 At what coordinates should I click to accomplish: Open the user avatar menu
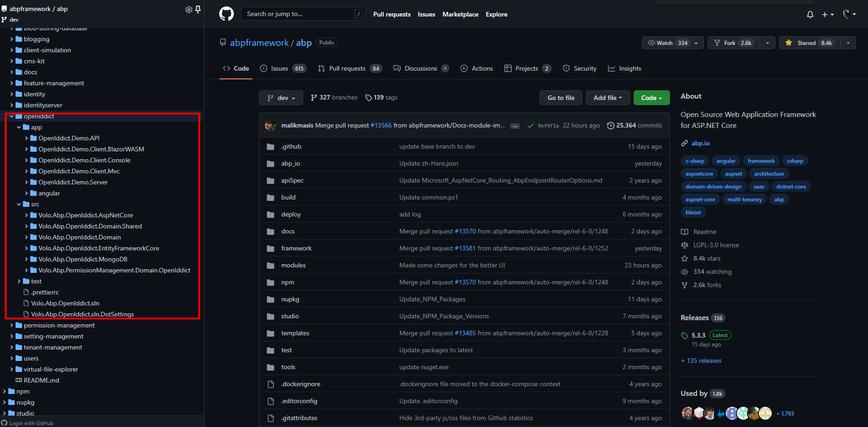tap(849, 14)
